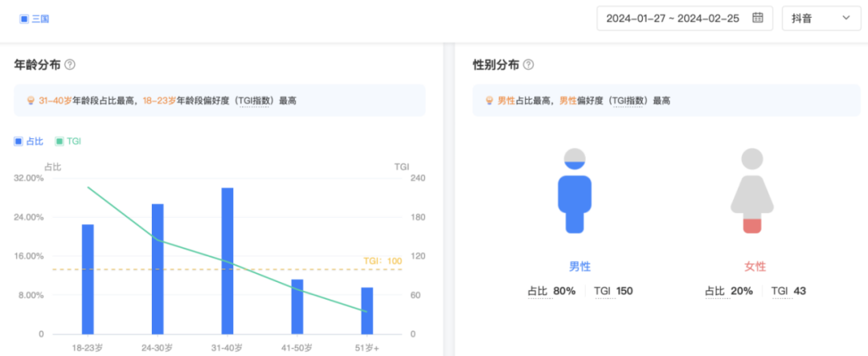Click the underlined TGI指数 term in age insight
This screenshot has height=356, width=868.
(256, 100)
